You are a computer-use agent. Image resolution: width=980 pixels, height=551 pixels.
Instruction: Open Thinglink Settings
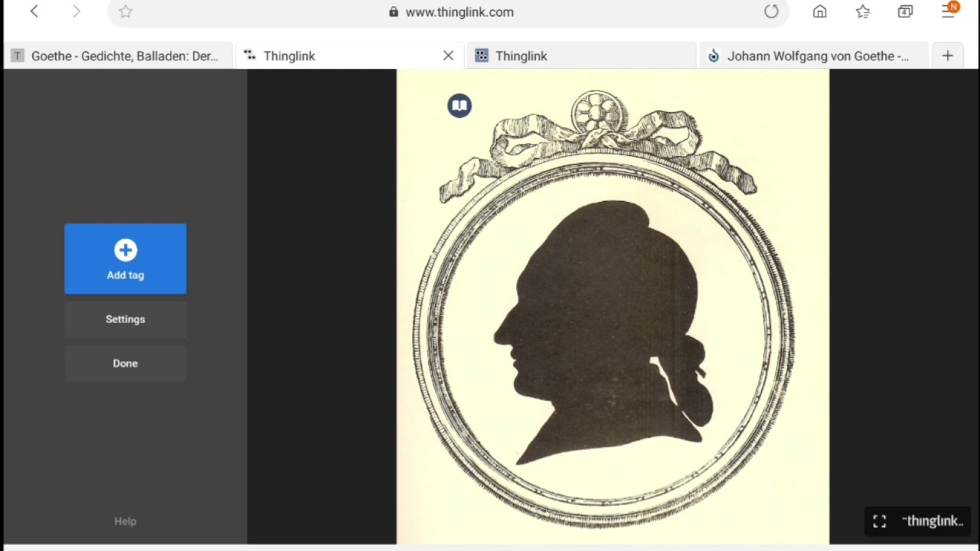tap(126, 319)
